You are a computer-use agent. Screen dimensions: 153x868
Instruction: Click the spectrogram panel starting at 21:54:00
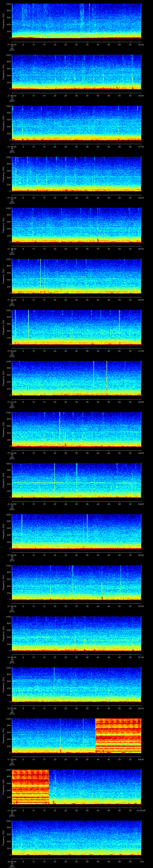76,531
